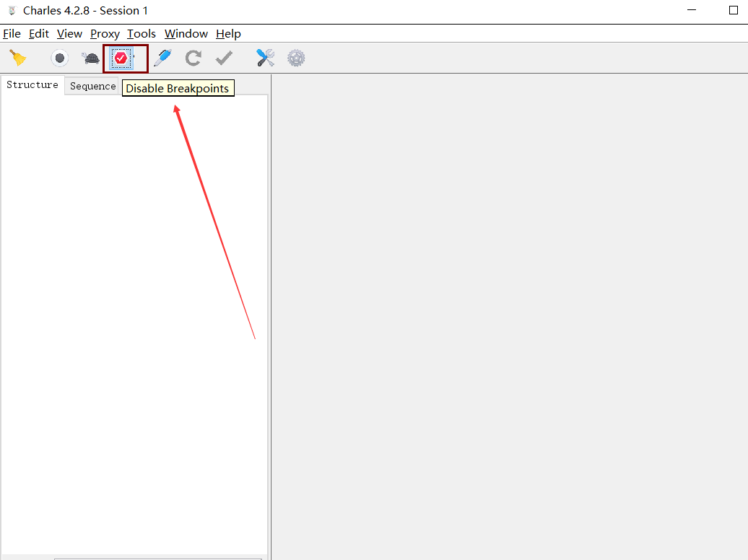
Task: Open the Tools wrench and screwdriver icon
Action: [265, 58]
